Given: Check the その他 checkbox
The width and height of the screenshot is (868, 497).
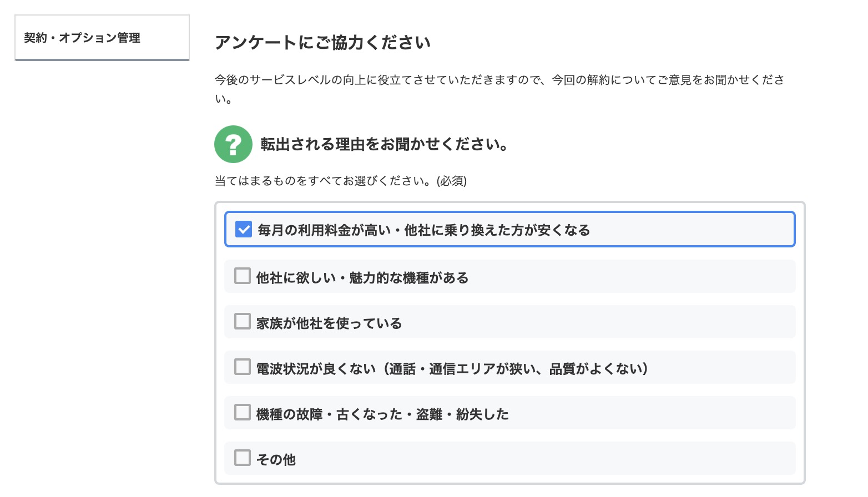Looking at the screenshot, I should 243,458.
